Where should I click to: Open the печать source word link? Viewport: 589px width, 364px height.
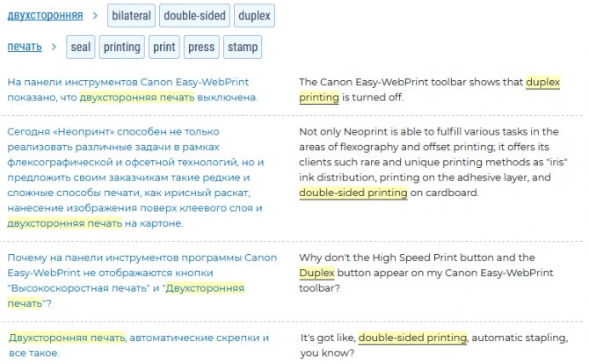[x=25, y=47]
